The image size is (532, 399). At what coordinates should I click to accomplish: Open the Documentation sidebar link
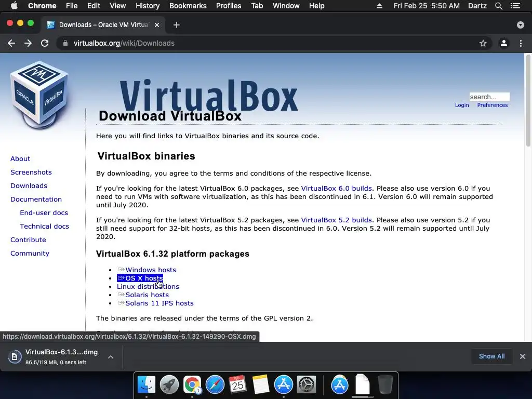(x=36, y=199)
